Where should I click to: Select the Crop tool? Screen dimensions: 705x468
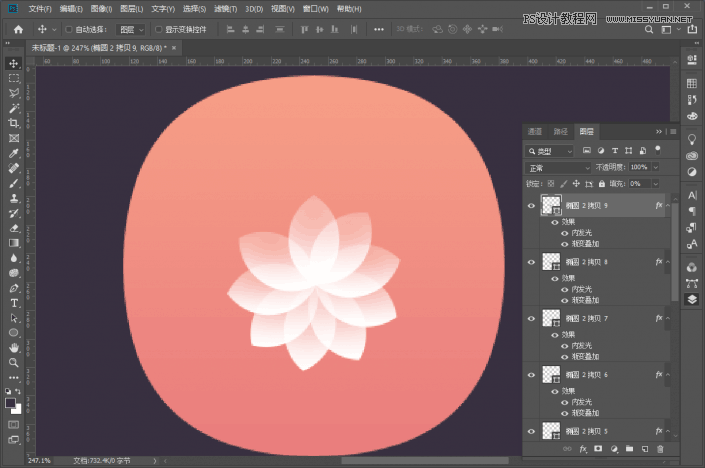(14, 122)
